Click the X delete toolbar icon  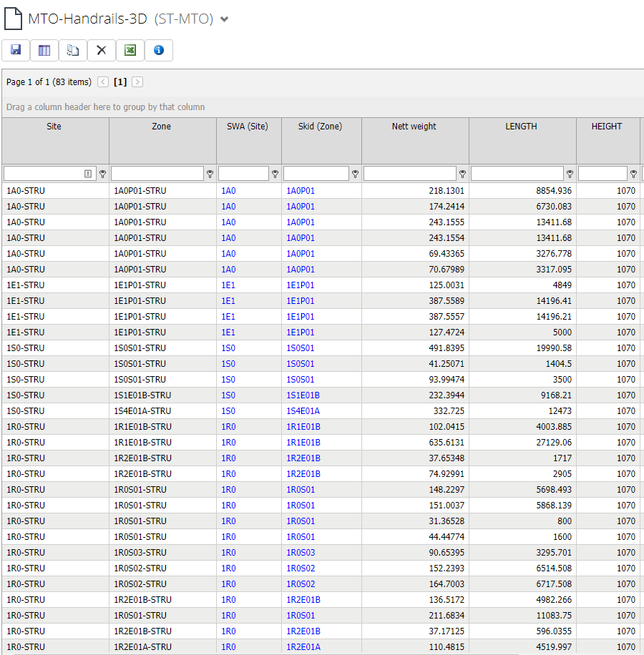click(102, 50)
